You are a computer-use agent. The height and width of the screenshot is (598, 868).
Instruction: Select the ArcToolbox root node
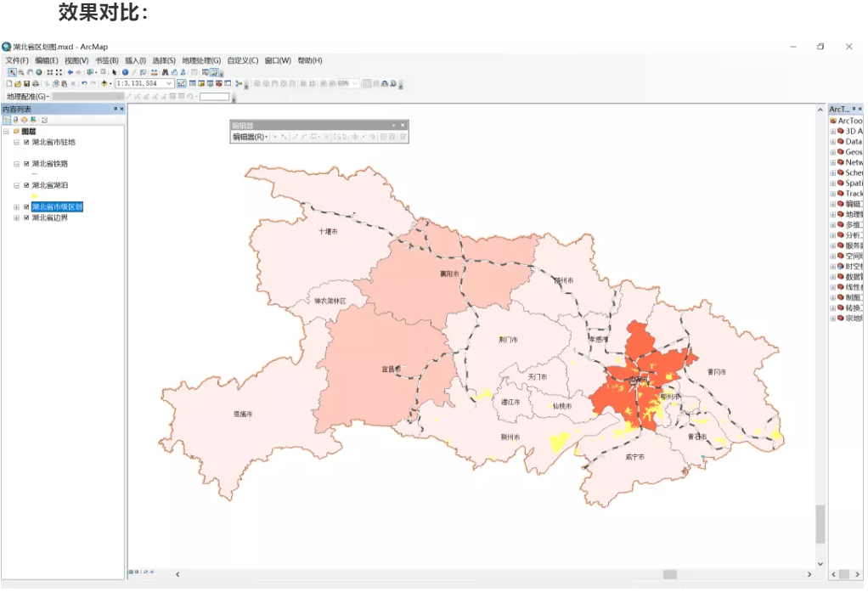coord(845,121)
